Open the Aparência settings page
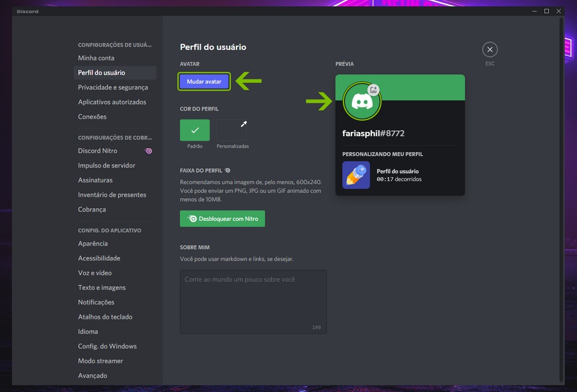The height and width of the screenshot is (392, 577). 93,244
